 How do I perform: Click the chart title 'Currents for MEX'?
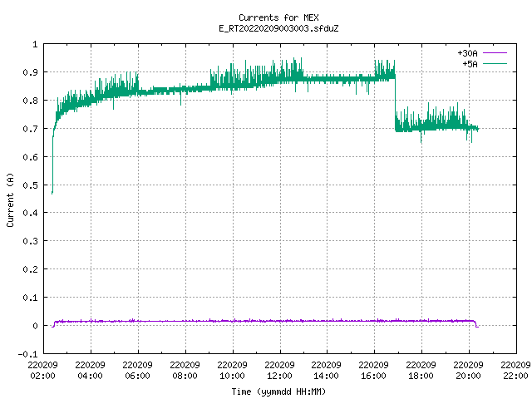(x=278, y=17)
